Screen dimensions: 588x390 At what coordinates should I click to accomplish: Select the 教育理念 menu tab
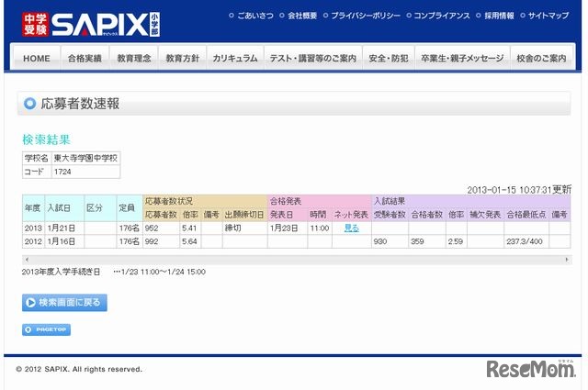click(134, 58)
